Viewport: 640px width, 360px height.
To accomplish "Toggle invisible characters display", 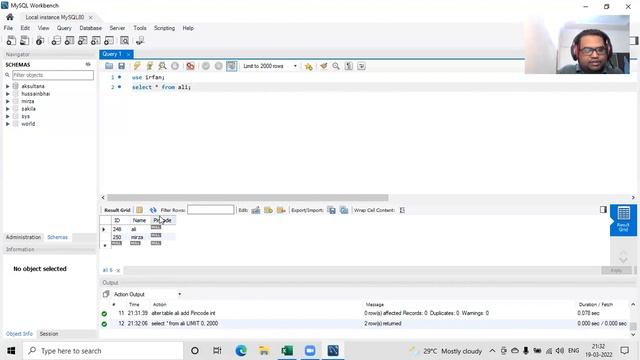I will point(349,66).
